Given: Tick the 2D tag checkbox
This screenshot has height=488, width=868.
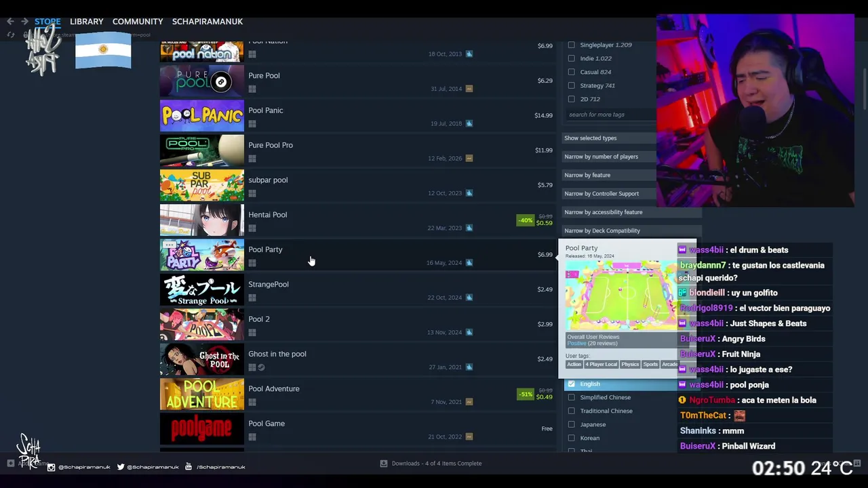Looking at the screenshot, I should (x=572, y=99).
